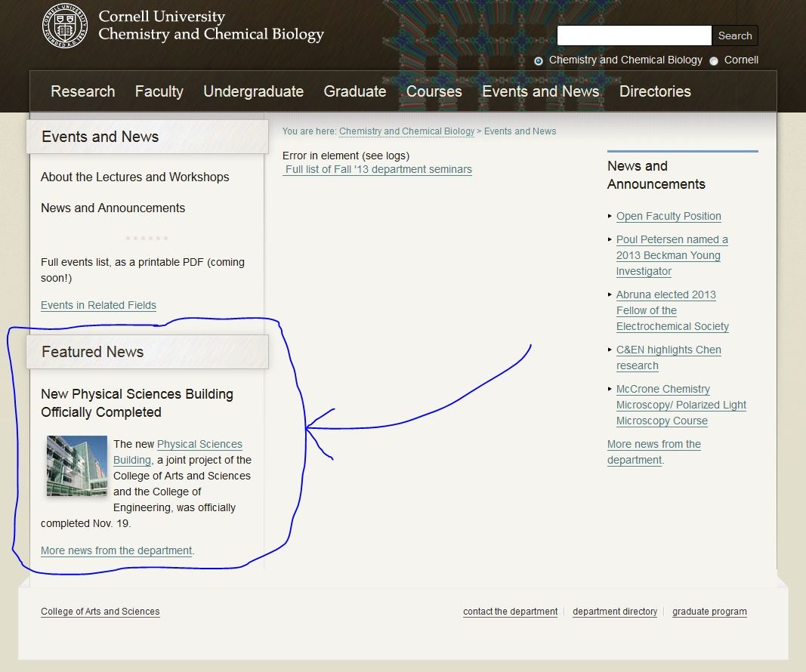Click contact the department footer link
Image resolution: width=806 pixels, height=672 pixels.
coord(510,612)
